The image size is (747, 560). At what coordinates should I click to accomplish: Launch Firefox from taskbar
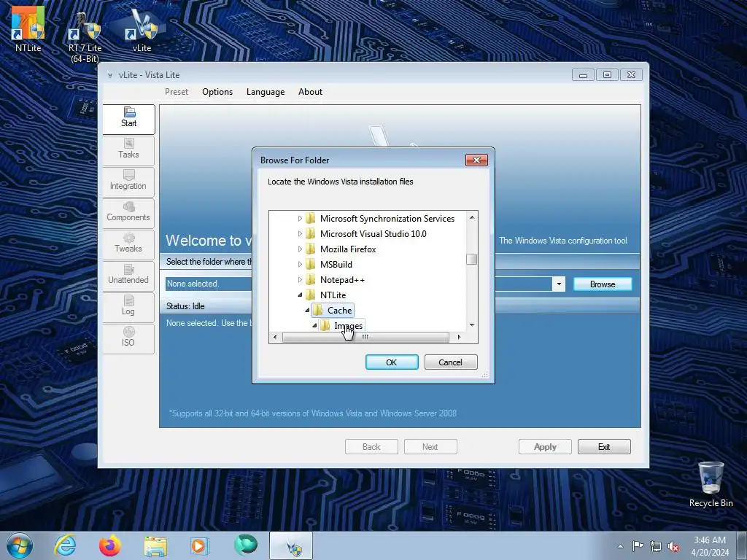pyautogui.click(x=109, y=545)
